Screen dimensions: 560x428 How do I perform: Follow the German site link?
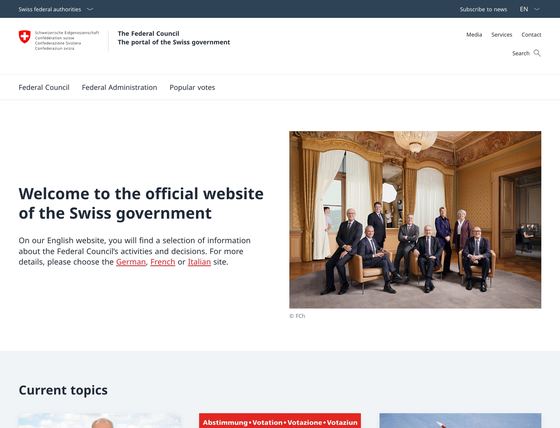(x=131, y=262)
